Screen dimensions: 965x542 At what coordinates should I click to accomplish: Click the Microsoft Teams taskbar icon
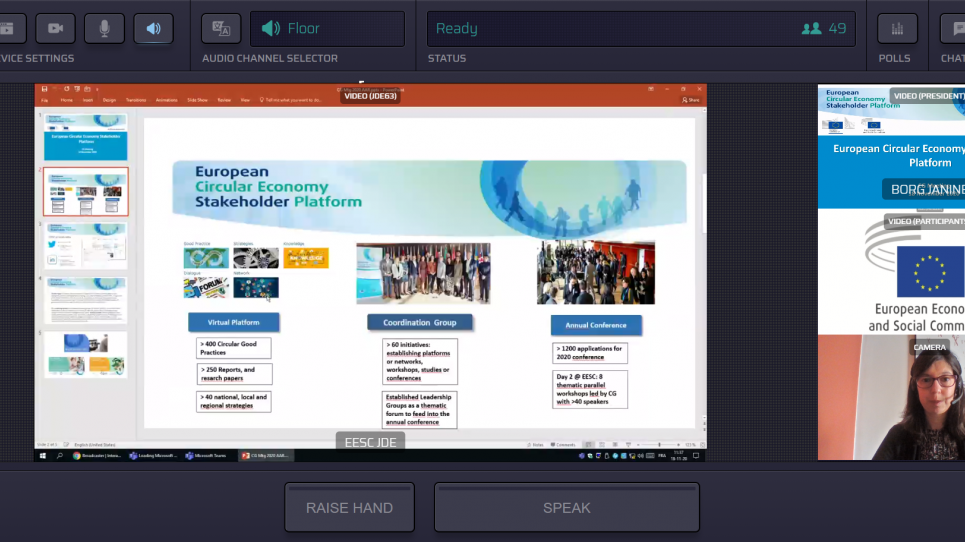[203, 456]
